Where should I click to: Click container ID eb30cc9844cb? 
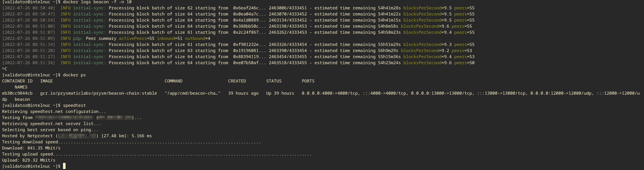click(17, 93)
